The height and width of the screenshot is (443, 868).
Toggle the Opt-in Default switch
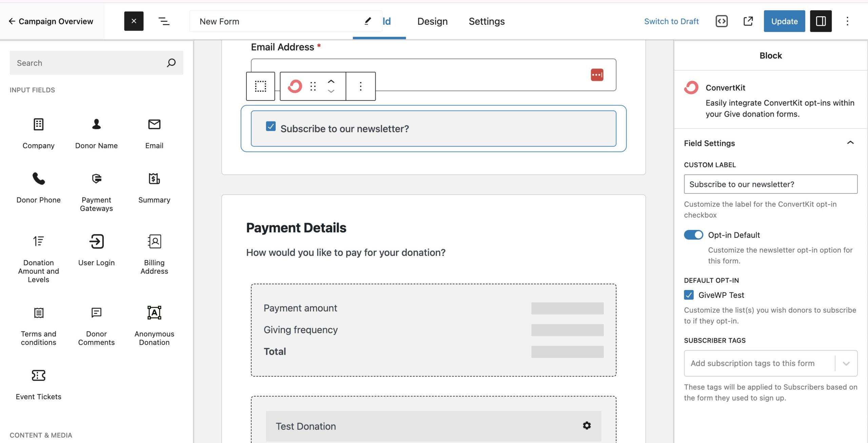[x=693, y=235]
